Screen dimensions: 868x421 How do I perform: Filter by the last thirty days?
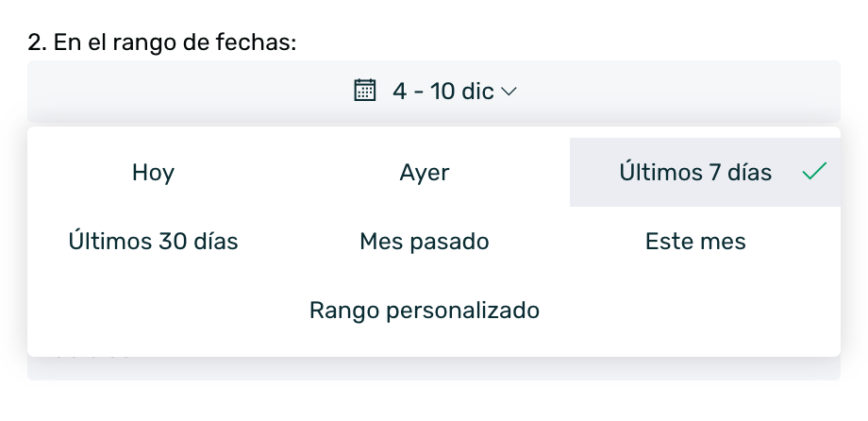153,242
